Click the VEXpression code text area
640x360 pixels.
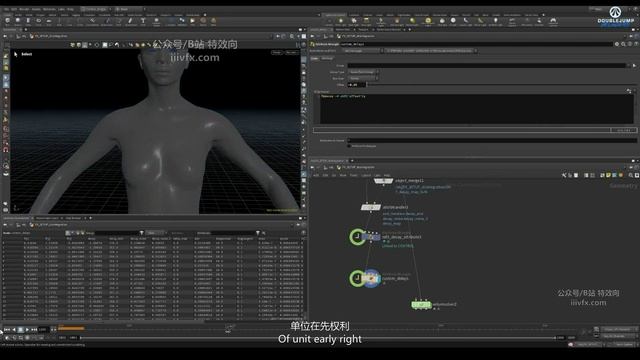click(x=476, y=109)
